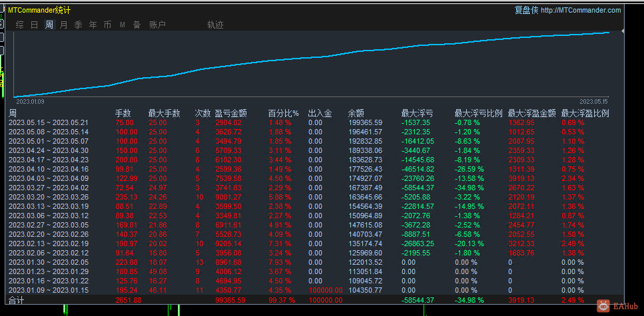
Task: Select the week row 2023.01.09 ~ 2023.01.15
Action: [314, 290]
